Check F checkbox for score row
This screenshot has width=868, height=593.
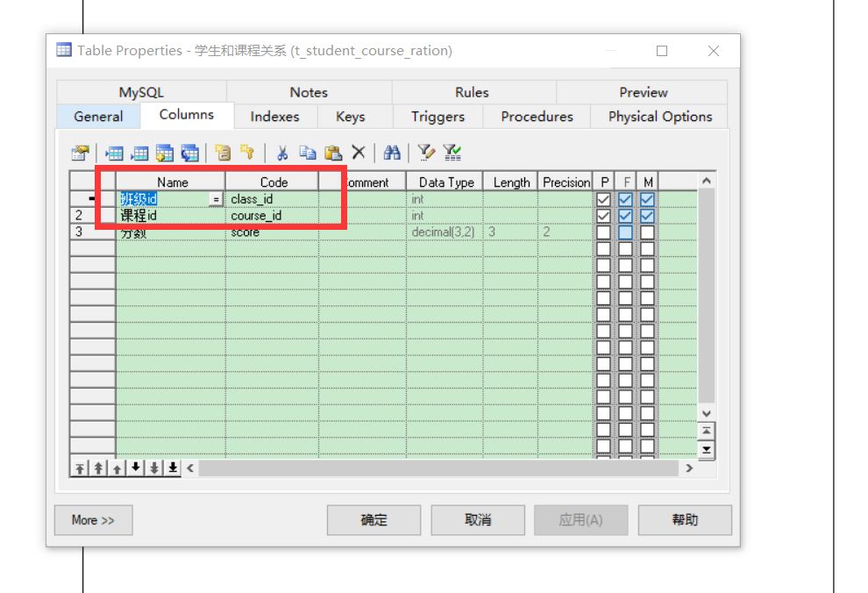pos(625,232)
